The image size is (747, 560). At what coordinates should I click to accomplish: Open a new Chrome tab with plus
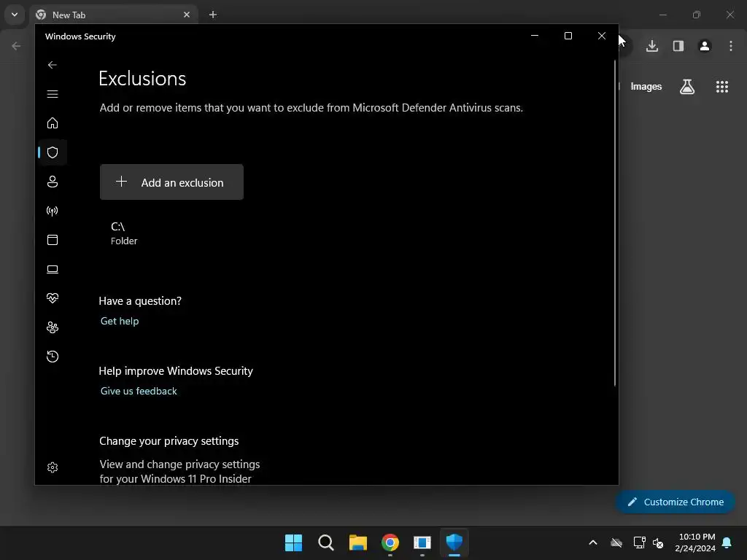pos(213,15)
